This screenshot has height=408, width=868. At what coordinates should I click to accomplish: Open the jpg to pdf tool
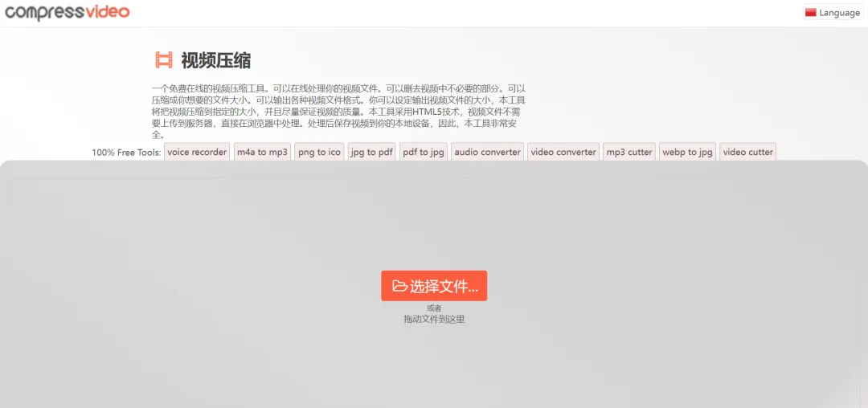[371, 152]
